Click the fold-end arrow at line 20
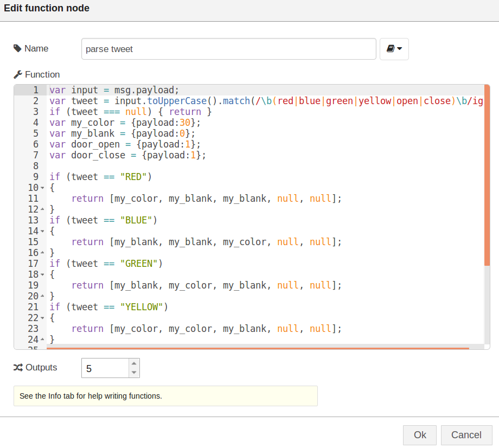499x448 pixels. click(42, 297)
